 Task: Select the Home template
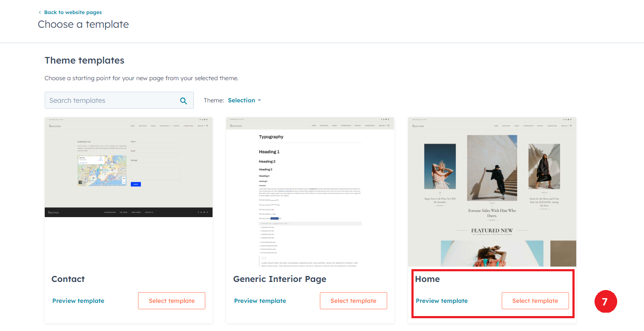[535, 301]
